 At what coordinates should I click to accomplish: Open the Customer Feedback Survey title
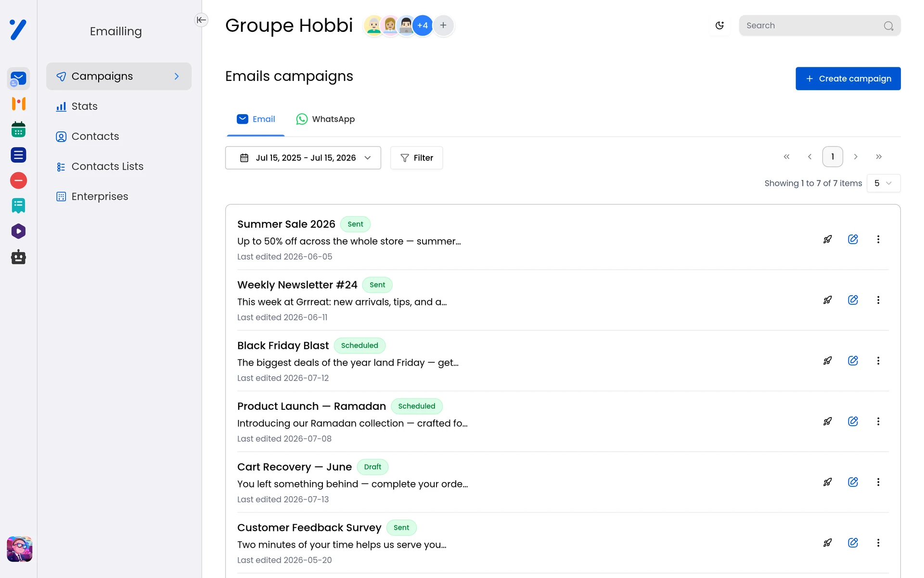pyautogui.click(x=309, y=528)
